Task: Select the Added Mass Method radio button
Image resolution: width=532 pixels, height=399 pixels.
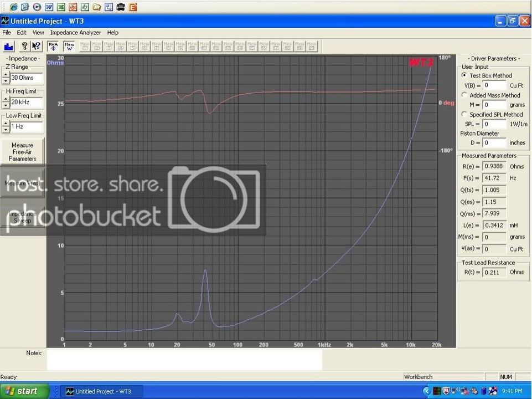Action: point(464,95)
